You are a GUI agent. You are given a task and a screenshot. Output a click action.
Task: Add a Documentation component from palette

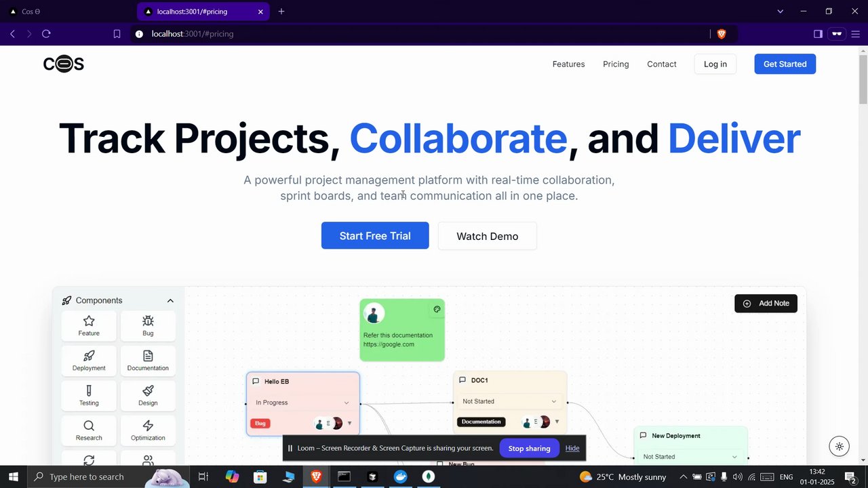(148, 360)
